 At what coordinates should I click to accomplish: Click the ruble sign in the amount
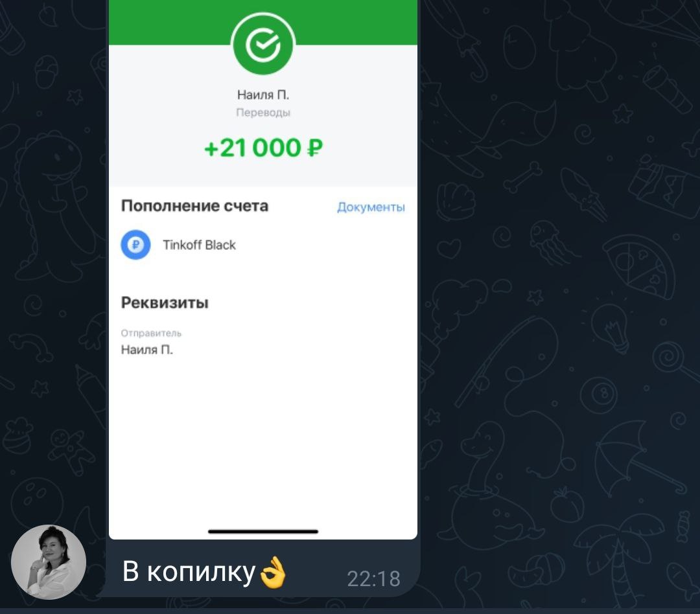coord(315,148)
